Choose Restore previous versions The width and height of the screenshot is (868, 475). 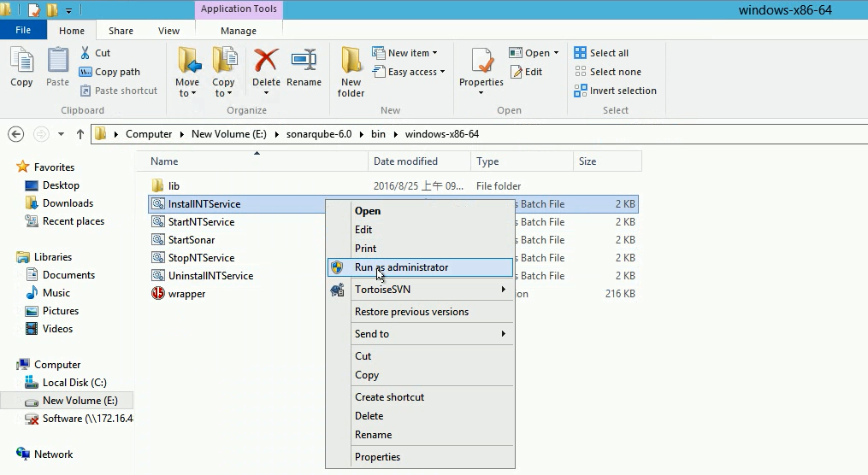point(420,311)
